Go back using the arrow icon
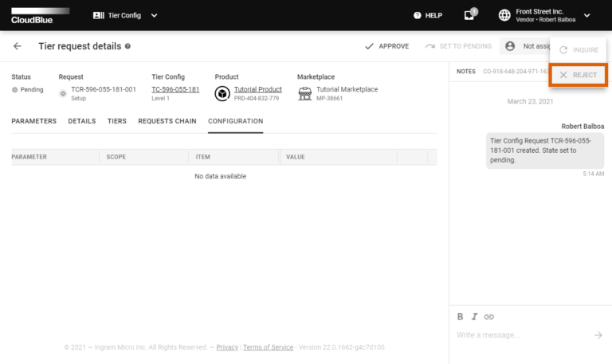 point(18,46)
